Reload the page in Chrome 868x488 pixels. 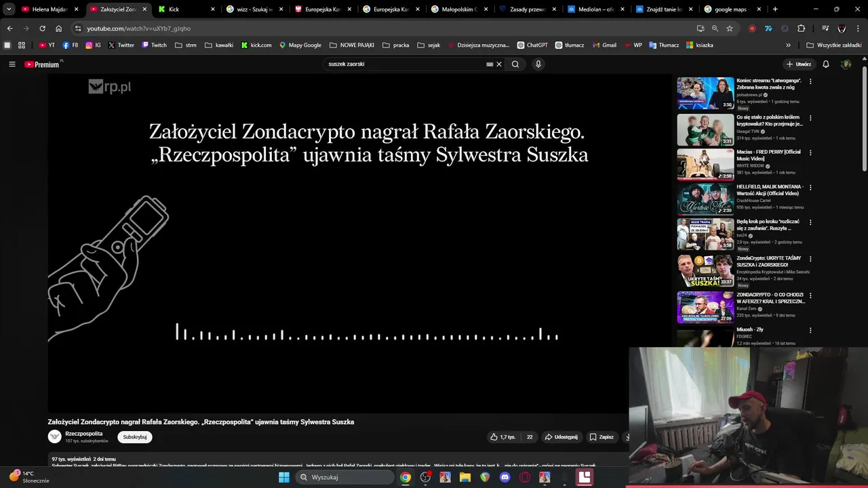(x=42, y=28)
